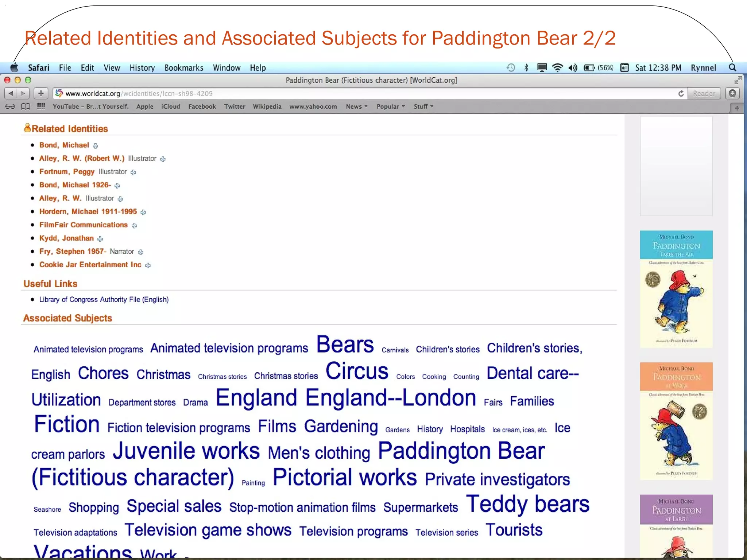Screen dimensions: 747x560
Task: Open Top Sites grid icon
Action: coord(41,106)
